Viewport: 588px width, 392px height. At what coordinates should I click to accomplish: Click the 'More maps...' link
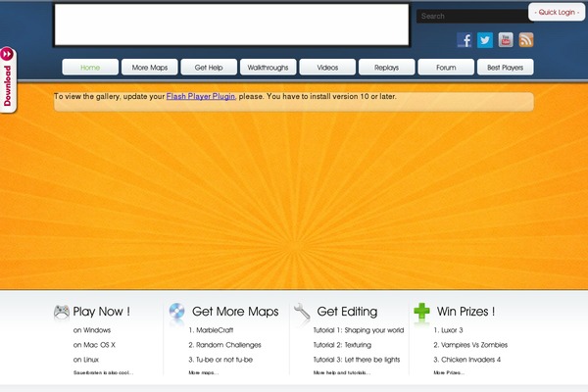(x=203, y=372)
